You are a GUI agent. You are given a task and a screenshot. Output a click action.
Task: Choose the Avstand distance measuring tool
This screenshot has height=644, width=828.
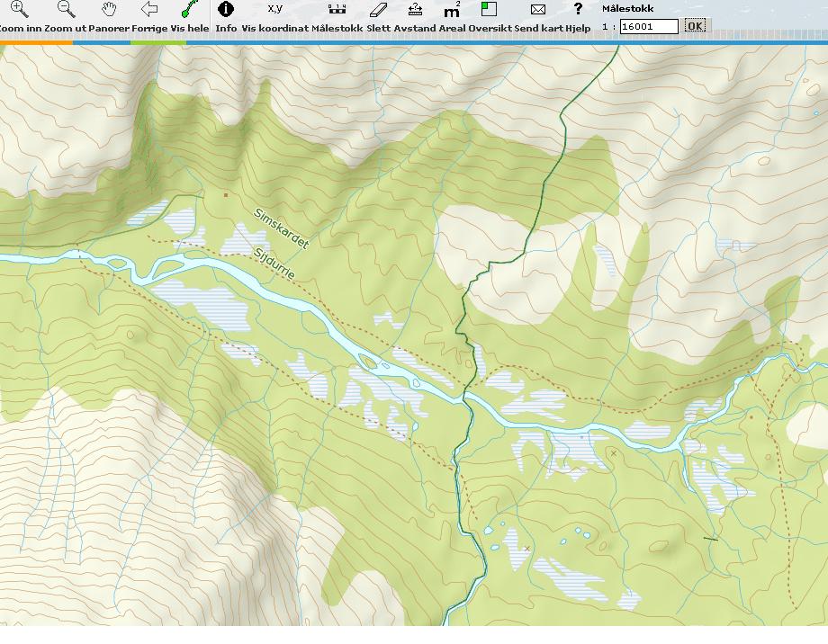pos(415,10)
